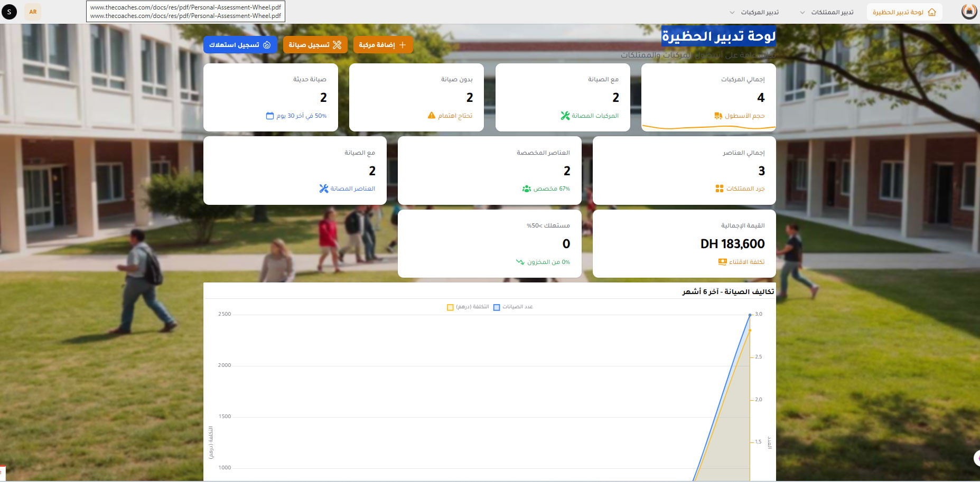
Task: Expand the تدبير الممتلكات dropdown menu
Action: point(827,12)
